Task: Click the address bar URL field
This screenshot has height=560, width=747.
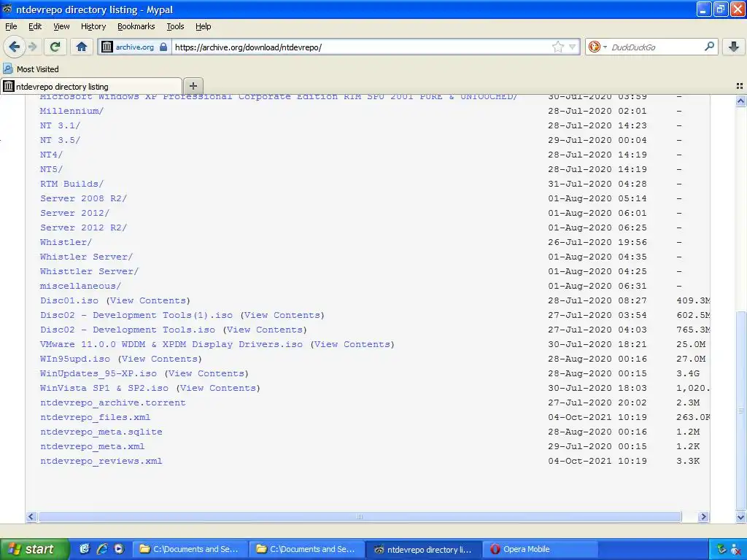Action: pos(362,47)
